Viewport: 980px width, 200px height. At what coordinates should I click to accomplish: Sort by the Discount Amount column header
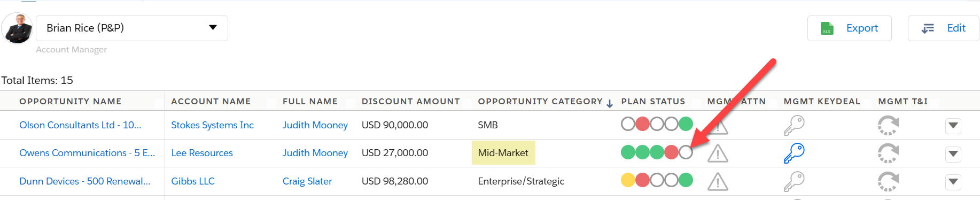click(410, 101)
